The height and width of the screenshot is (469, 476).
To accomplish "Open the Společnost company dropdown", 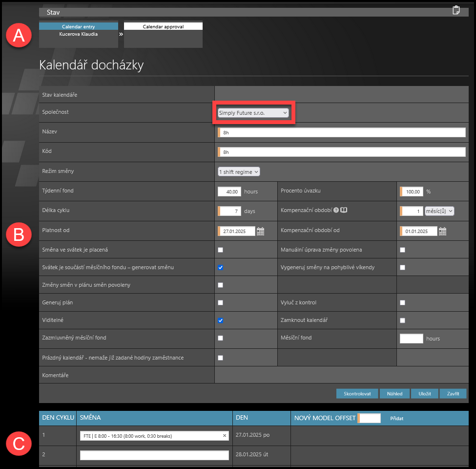I will point(253,113).
